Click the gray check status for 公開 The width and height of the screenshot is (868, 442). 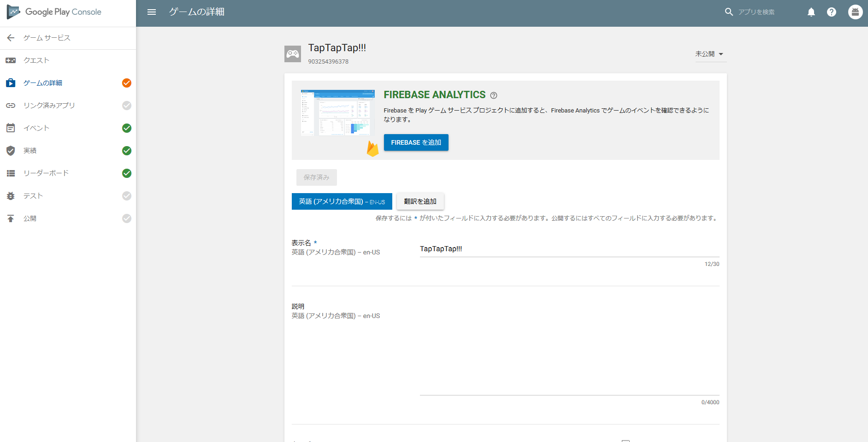pos(127,218)
